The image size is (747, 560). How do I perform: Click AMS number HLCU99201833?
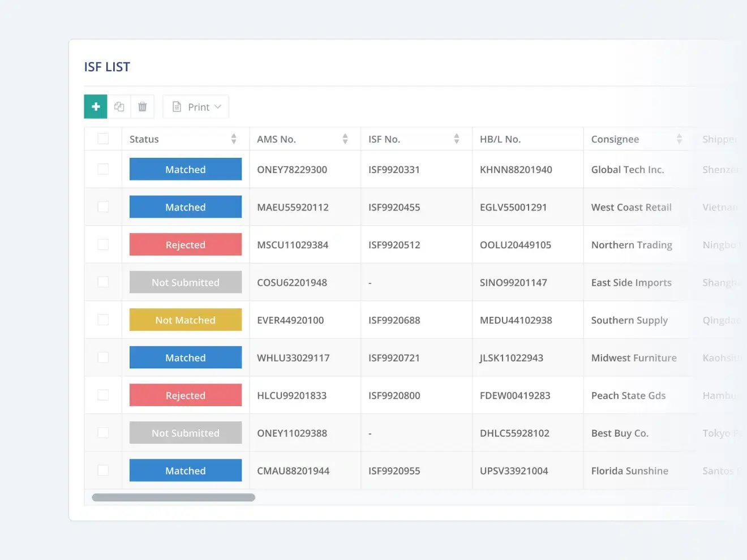pyautogui.click(x=292, y=395)
